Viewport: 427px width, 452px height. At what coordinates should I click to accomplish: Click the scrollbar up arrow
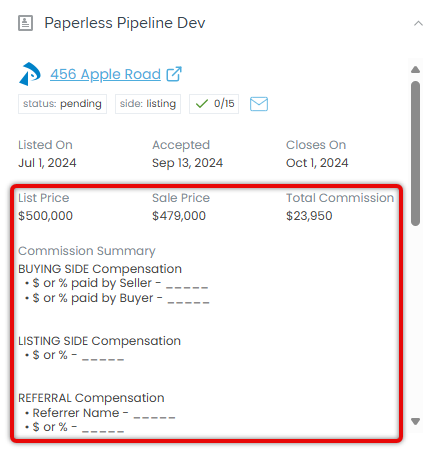pyautogui.click(x=415, y=69)
